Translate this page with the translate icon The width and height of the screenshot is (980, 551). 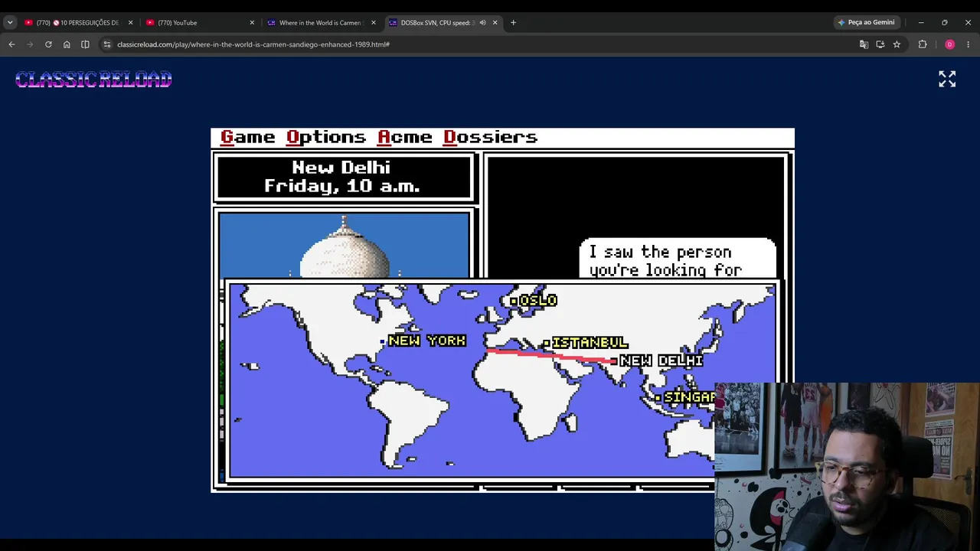[864, 44]
